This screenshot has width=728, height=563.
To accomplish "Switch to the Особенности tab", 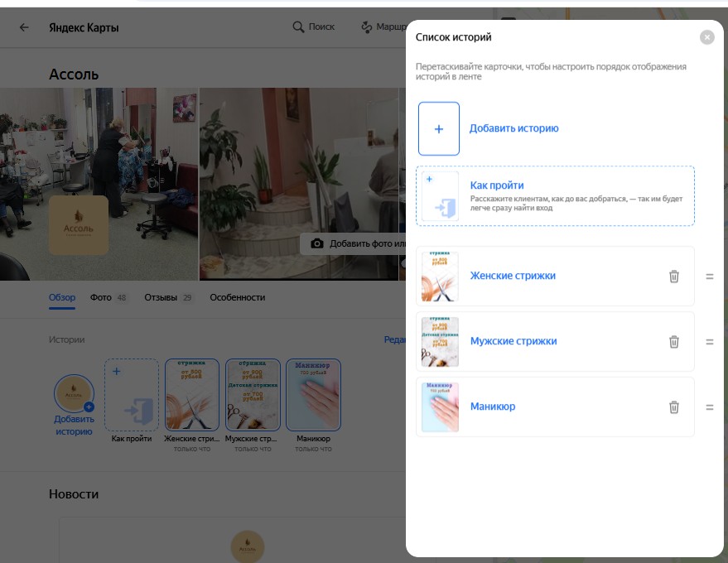I will [x=237, y=297].
